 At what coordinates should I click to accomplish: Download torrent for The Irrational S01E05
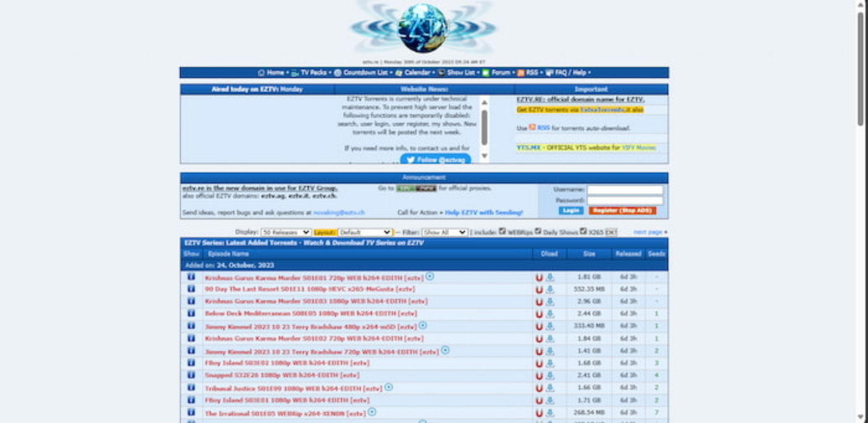click(x=550, y=413)
